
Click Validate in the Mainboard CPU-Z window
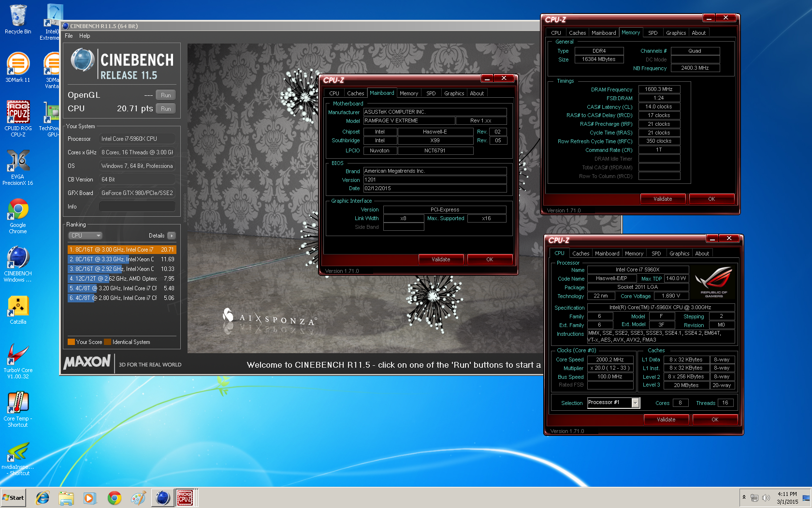(x=441, y=259)
